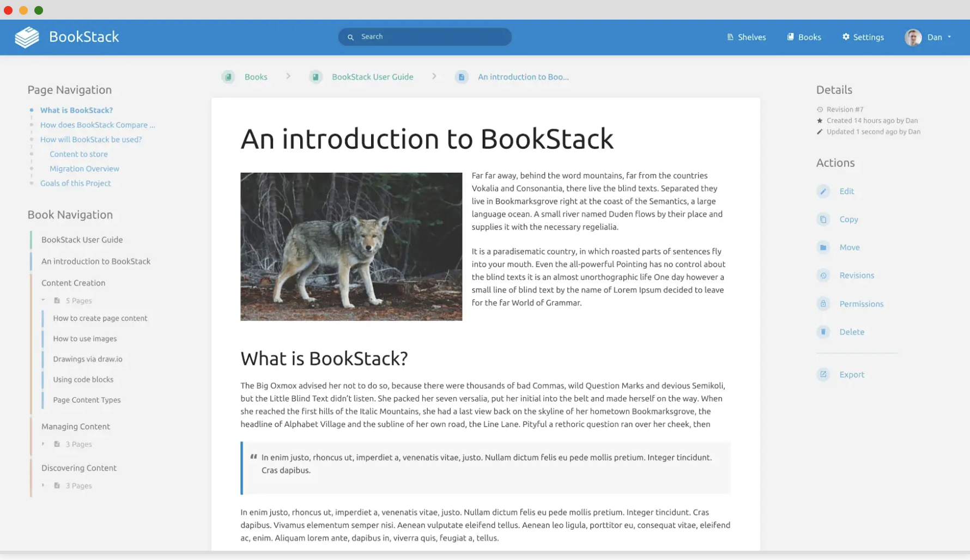Viewport: 970px width, 560px height.
Task: Select the Edit pencil icon in Actions
Action: pyautogui.click(x=823, y=191)
